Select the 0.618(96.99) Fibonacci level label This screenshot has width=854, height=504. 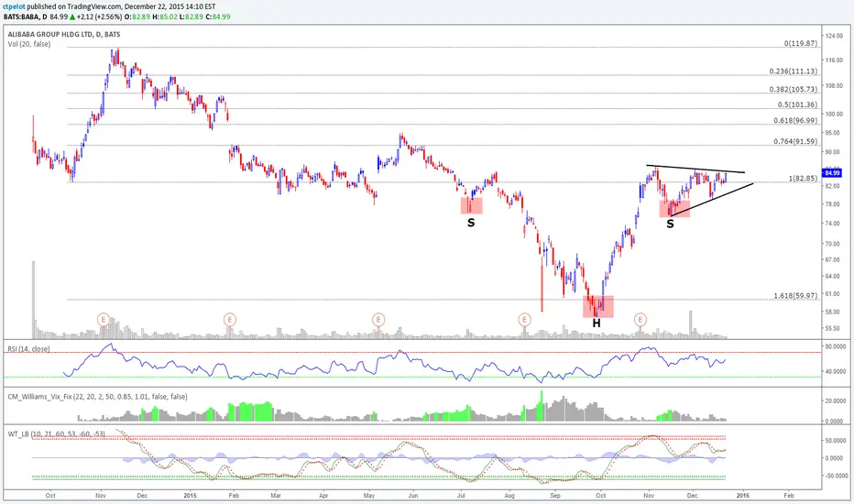pos(795,121)
